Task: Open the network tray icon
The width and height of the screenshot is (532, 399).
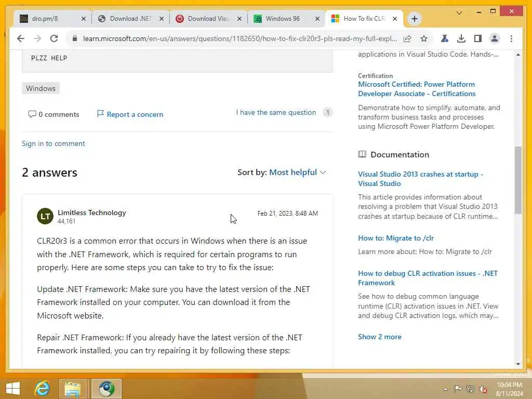Action: point(470,389)
